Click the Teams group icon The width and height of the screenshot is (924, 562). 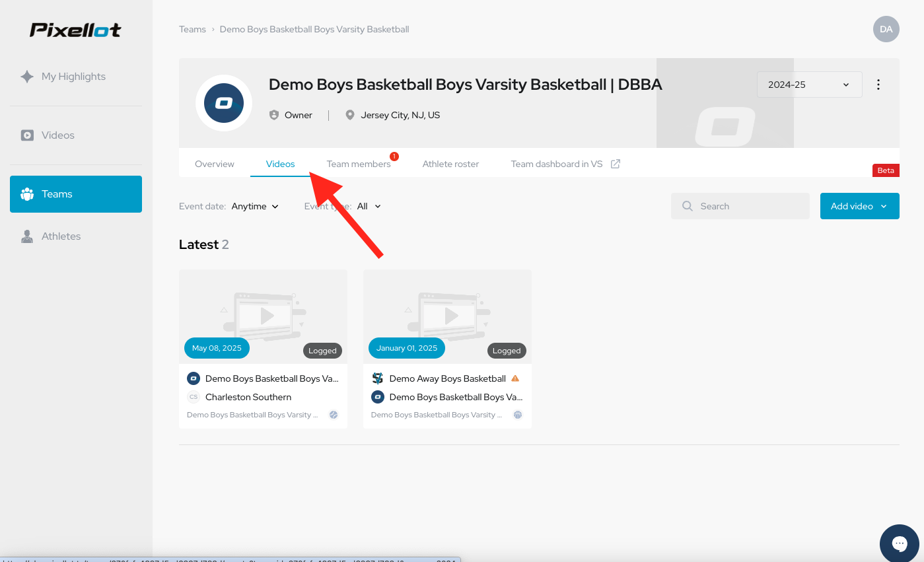coord(27,194)
